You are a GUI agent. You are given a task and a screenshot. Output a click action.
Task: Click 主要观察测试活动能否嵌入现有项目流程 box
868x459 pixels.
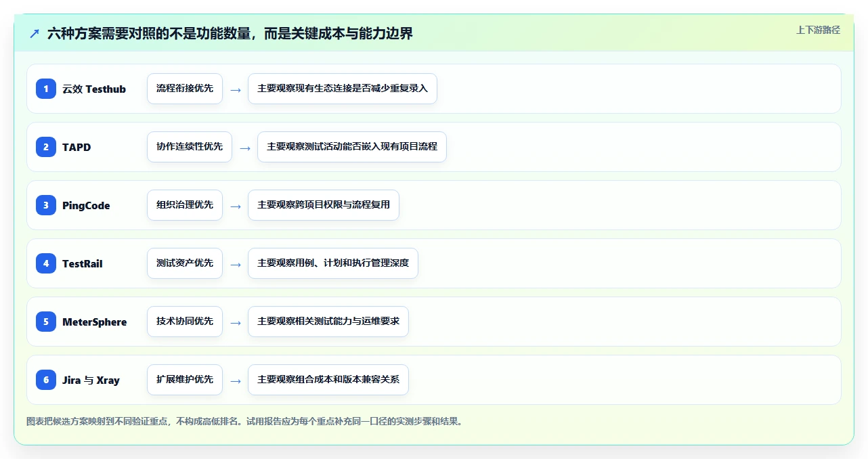352,147
